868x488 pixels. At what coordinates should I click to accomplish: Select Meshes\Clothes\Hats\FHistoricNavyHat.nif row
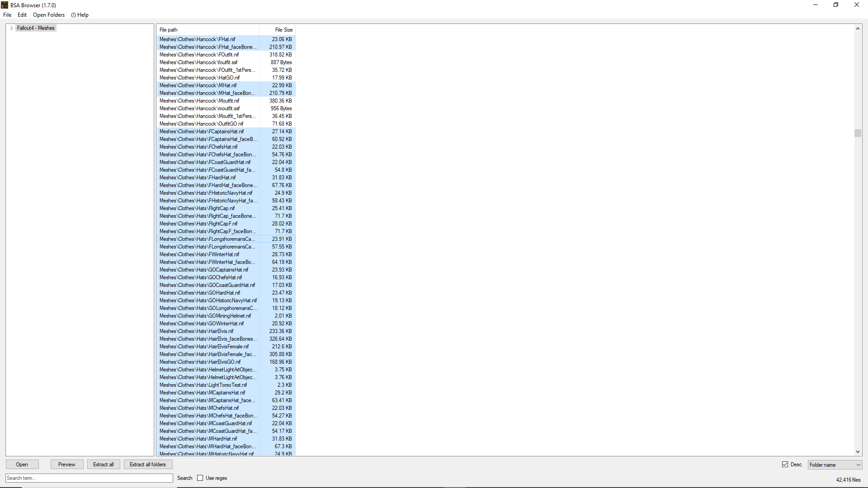[x=226, y=193]
